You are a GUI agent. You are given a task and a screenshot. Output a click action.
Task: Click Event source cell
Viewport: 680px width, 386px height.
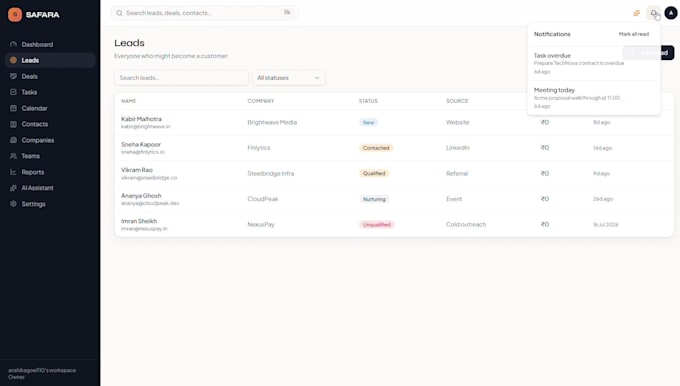coord(454,199)
